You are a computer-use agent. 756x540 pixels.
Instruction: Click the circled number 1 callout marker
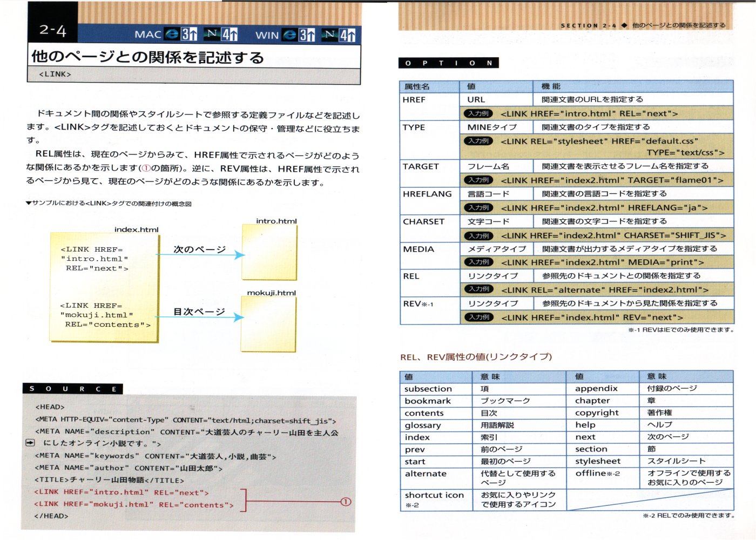346,502
